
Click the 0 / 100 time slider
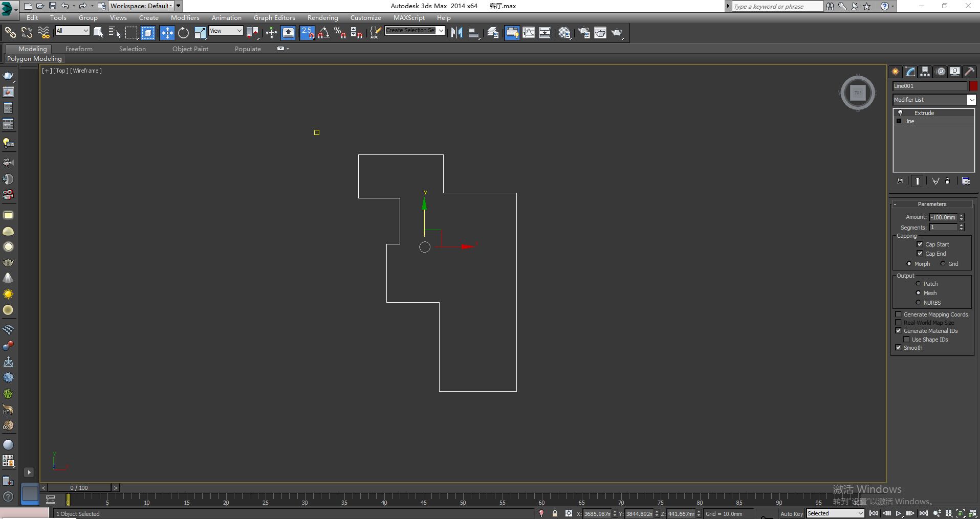click(79, 488)
